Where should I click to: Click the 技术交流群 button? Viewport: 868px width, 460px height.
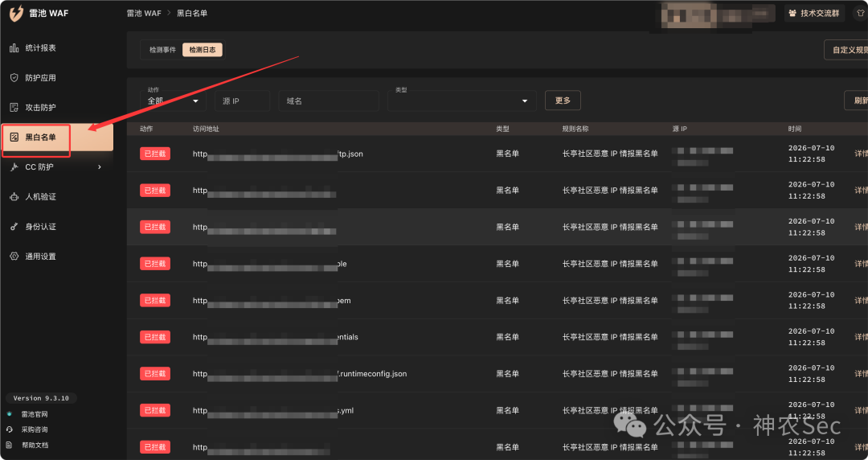pos(814,14)
